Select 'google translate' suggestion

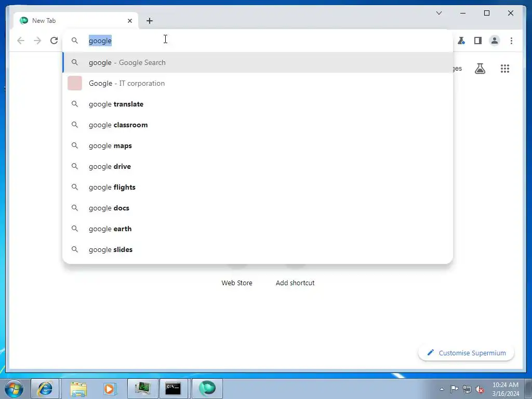(x=258, y=104)
